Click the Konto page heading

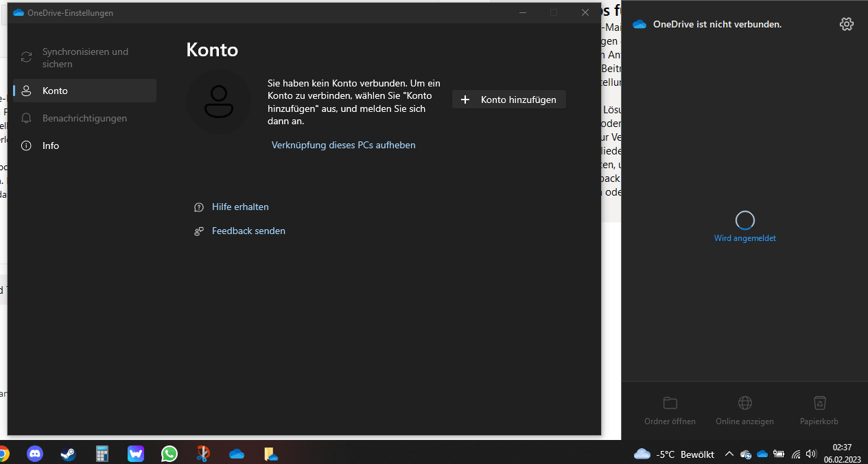click(x=212, y=49)
